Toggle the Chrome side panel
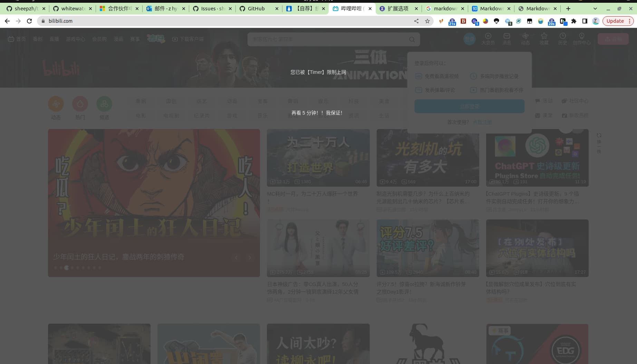The image size is (637, 364). [x=585, y=21]
